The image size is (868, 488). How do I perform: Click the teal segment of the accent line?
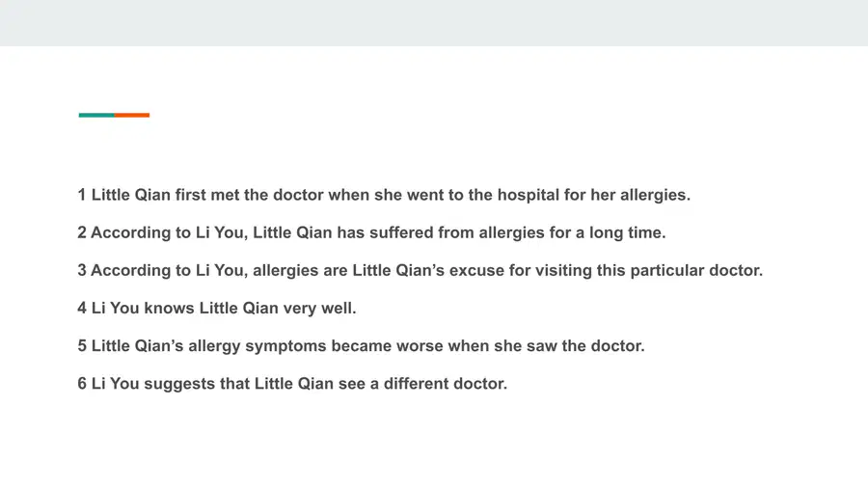(96, 115)
